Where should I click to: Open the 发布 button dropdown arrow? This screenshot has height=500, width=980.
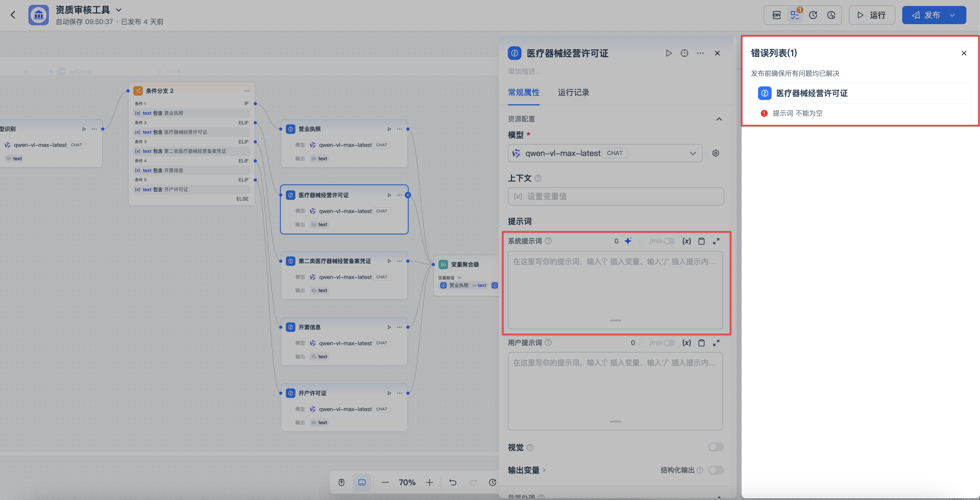point(952,15)
